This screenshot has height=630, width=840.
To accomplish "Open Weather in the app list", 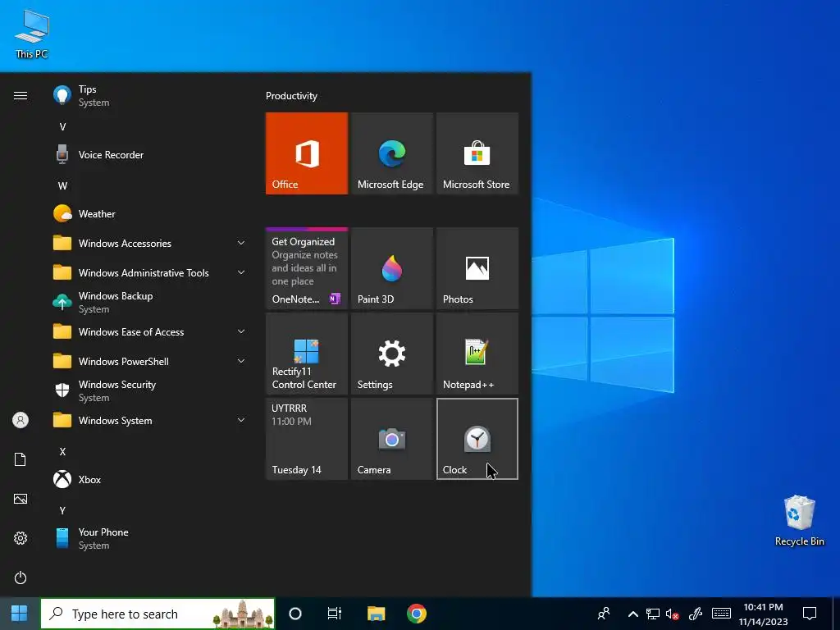I will tap(150, 214).
